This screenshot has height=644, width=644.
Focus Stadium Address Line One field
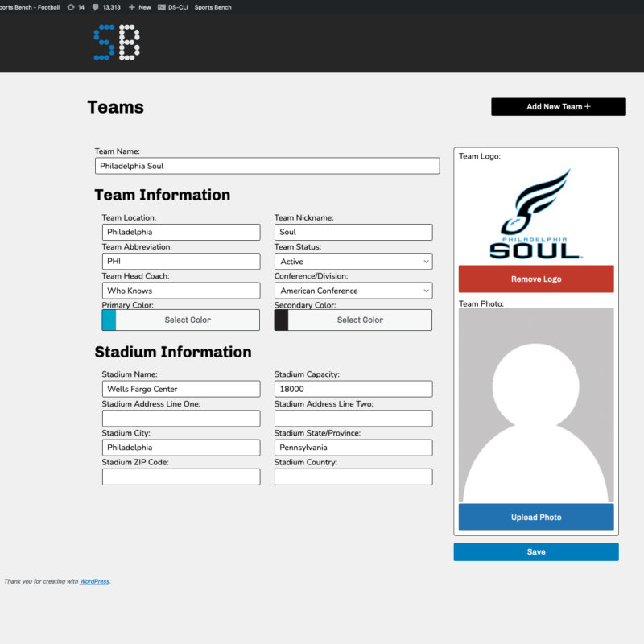pyautogui.click(x=181, y=418)
